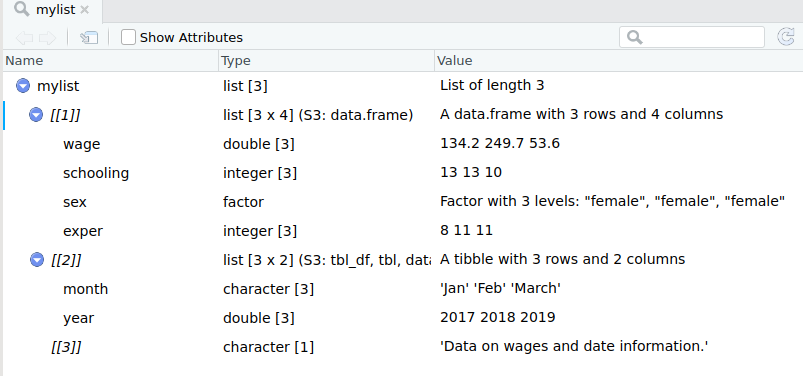Click the show in new window icon
The image size is (803, 376).
coord(89,37)
